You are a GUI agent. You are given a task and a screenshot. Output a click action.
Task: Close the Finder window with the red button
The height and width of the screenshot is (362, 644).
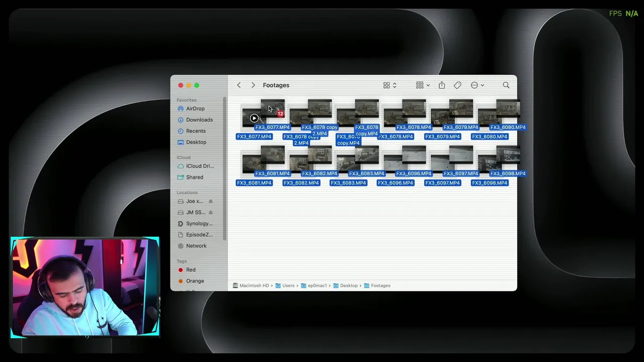(x=181, y=85)
